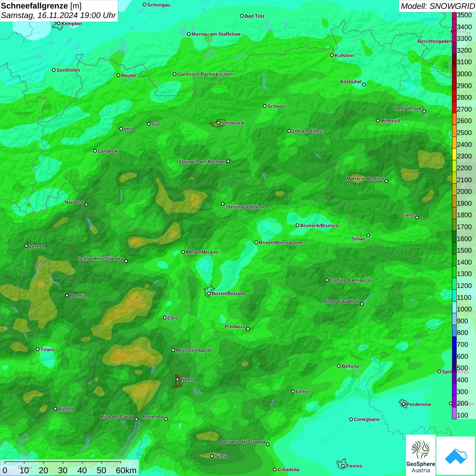Click the Bienno label
The image size is (476, 476).
(66, 409)
